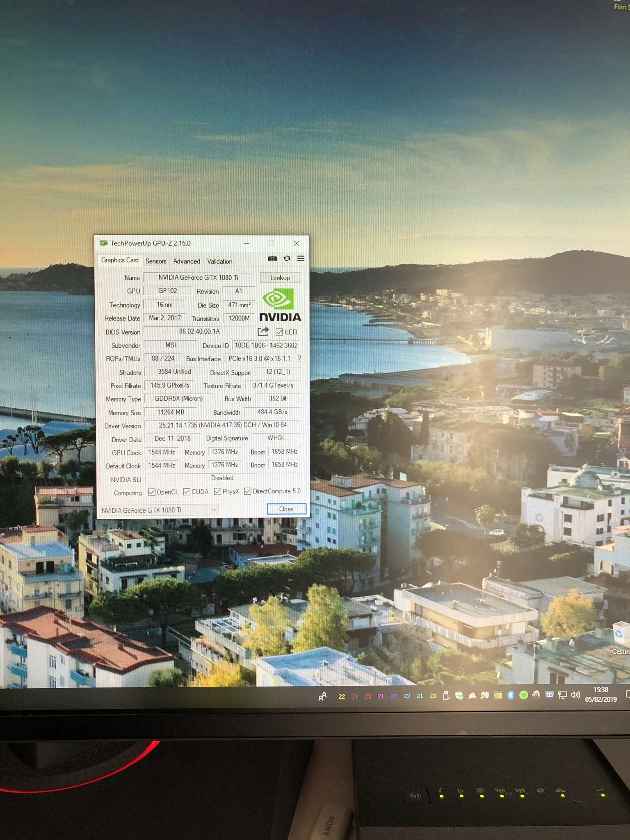
Task: Click the Technology value 16 nm
Action: coord(164,305)
